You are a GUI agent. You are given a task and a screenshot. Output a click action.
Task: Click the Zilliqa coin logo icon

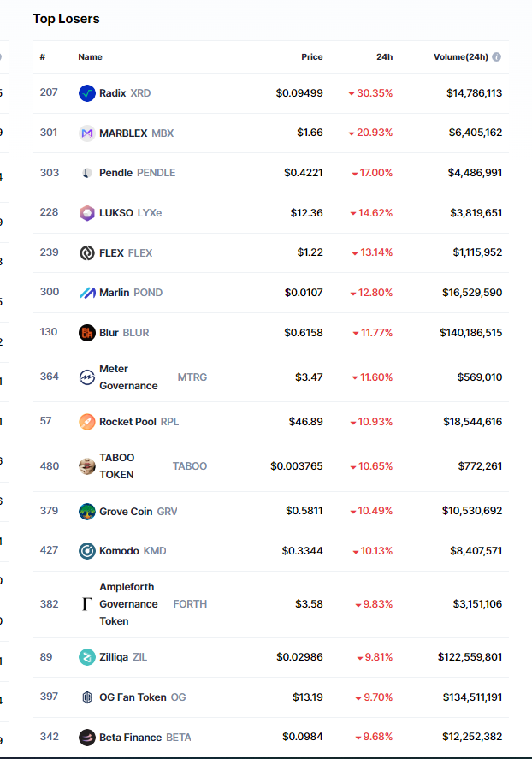click(86, 657)
